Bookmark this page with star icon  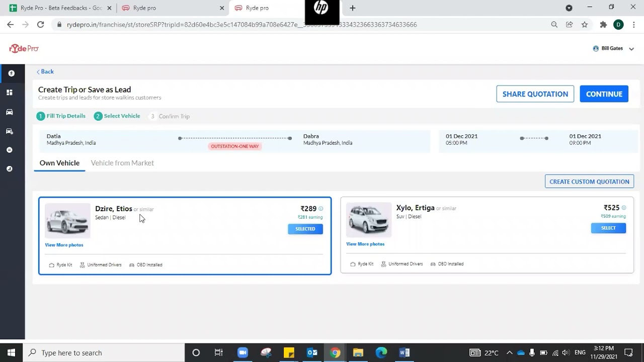(x=585, y=25)
